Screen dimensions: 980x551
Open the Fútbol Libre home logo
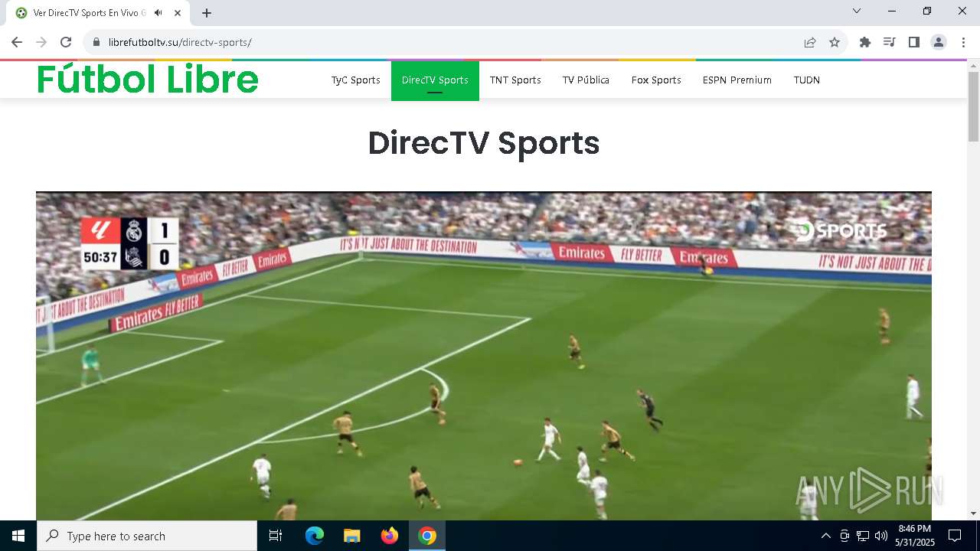point(148,80)
